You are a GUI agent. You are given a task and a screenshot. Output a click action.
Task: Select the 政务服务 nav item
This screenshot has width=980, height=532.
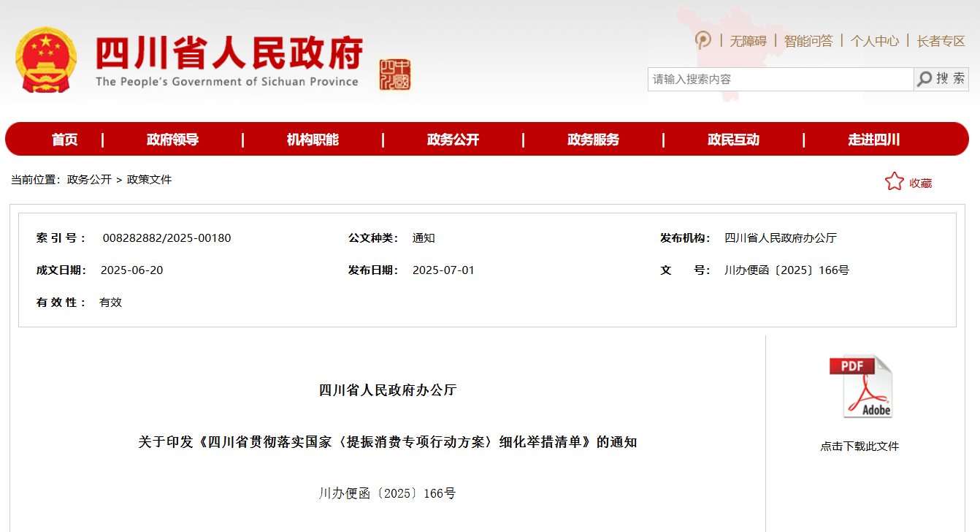point(593,140)
